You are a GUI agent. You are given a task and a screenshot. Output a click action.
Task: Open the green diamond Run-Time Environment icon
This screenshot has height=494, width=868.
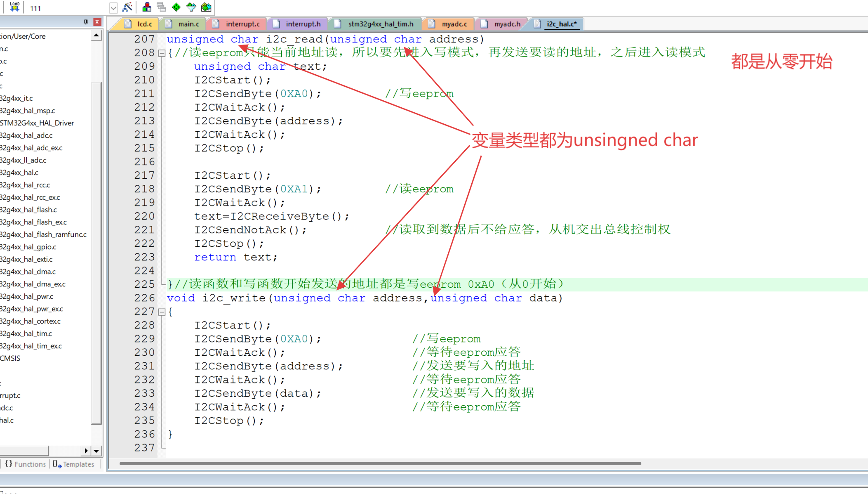(176, 7)
